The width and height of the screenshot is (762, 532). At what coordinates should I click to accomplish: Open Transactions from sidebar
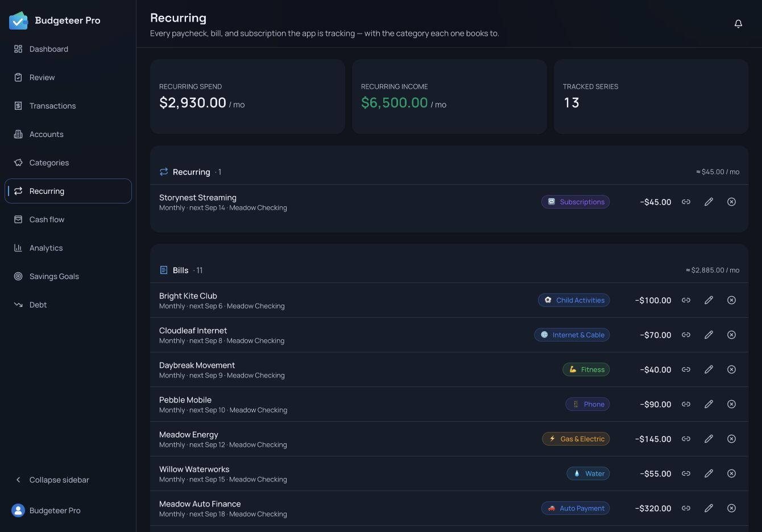point(68,106)
